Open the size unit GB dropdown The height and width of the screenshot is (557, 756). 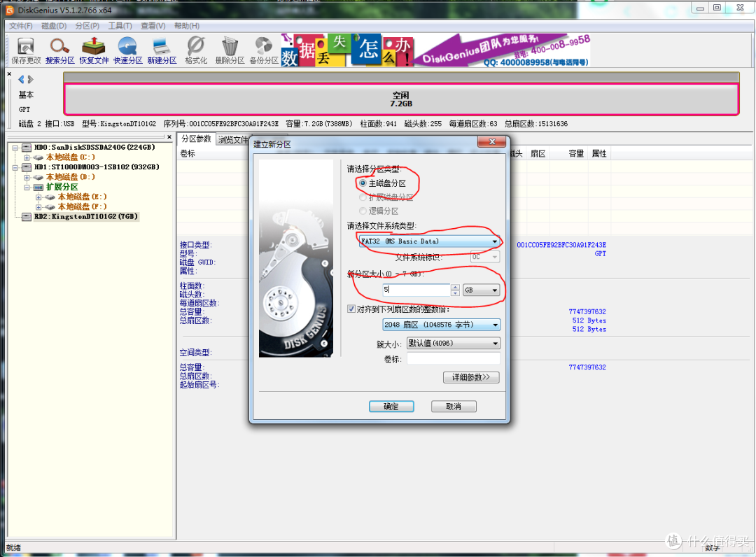click(481, 290)
